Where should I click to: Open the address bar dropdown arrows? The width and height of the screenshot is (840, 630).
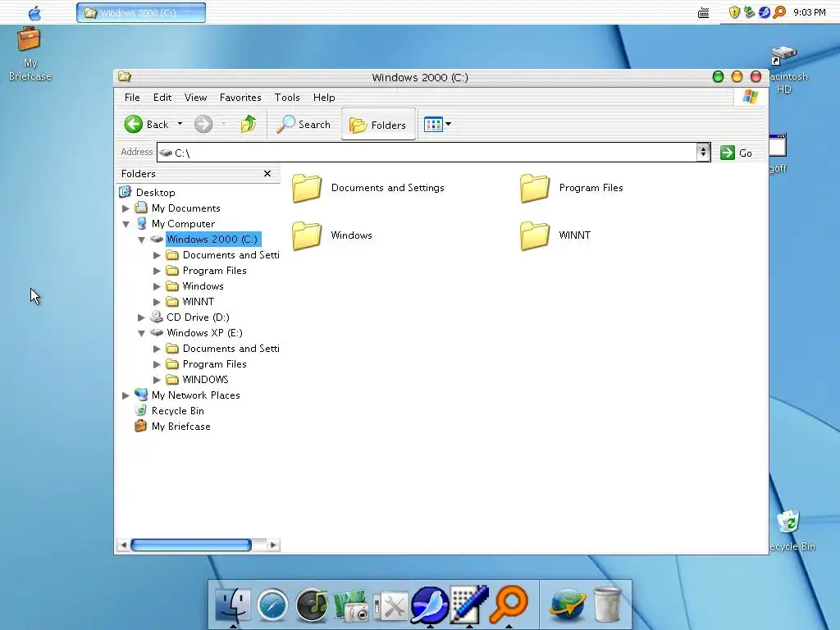703,153
